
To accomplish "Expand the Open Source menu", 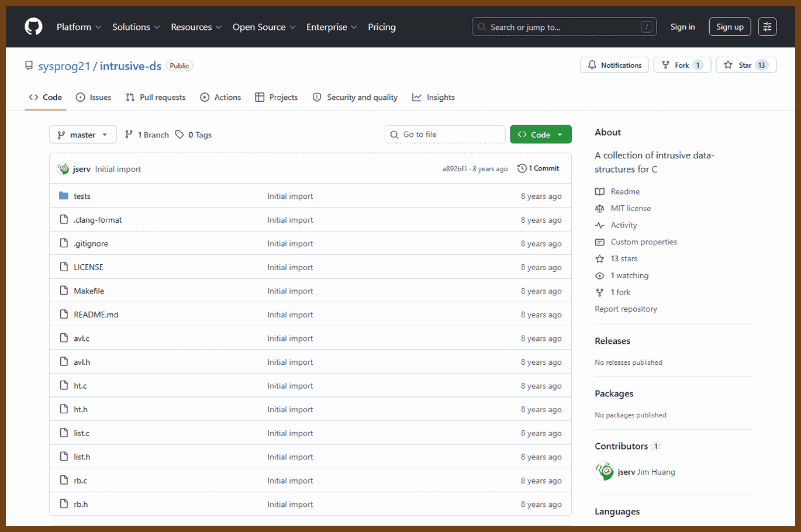I will [x=264, y=27].
